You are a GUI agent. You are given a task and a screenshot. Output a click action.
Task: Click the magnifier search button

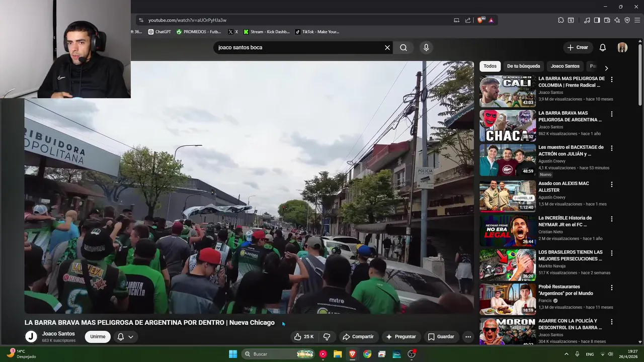404,48
